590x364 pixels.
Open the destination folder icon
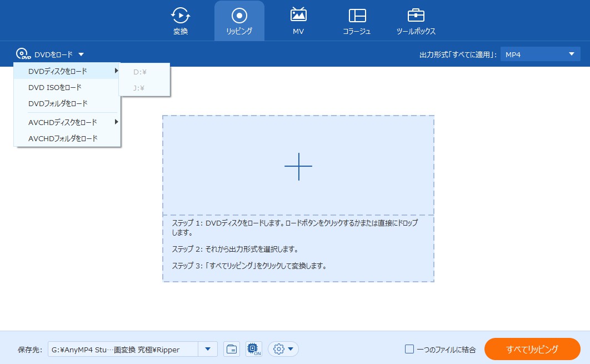232,349
